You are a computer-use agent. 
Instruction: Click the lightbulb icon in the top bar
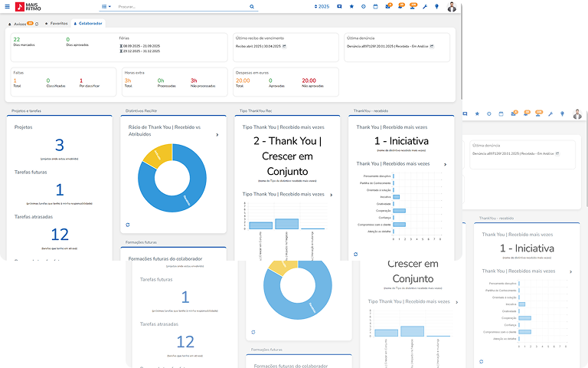click(436, 6)
